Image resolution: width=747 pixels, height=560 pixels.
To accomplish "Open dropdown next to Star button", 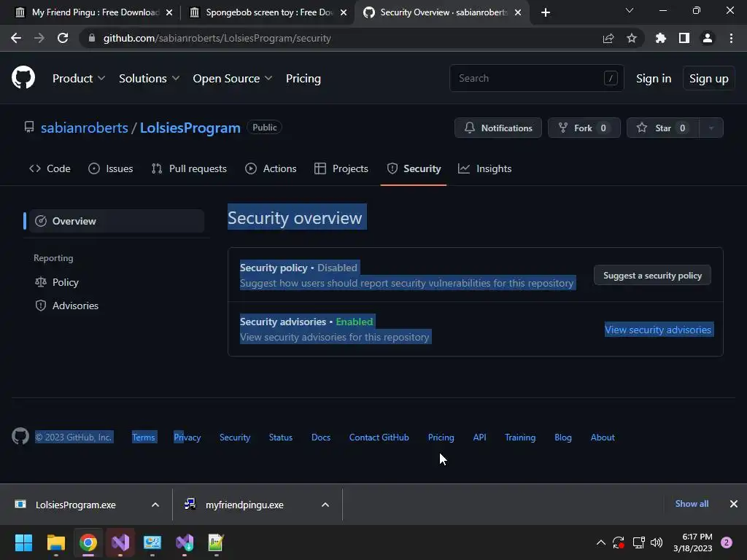I will [x=711, y=128].
